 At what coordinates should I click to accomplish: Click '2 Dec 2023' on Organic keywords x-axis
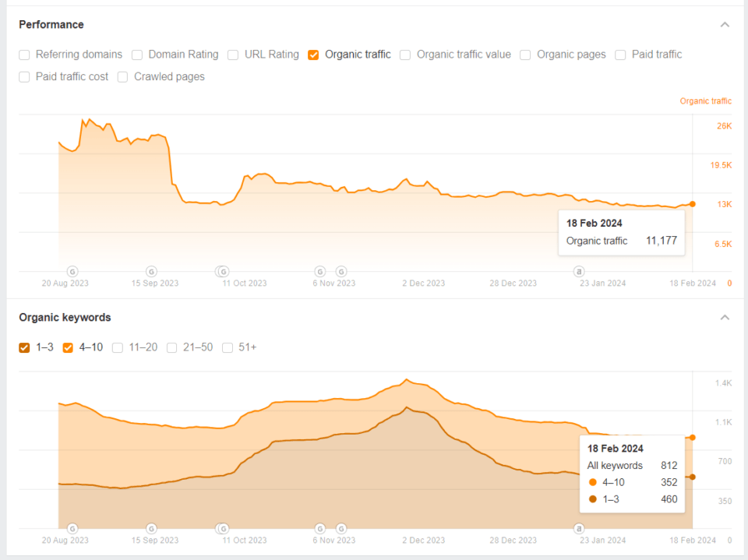423,540
